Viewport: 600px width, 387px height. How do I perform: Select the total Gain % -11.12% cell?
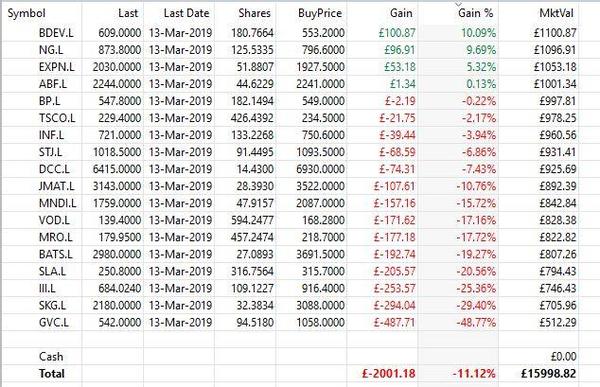tap(474, 374)
